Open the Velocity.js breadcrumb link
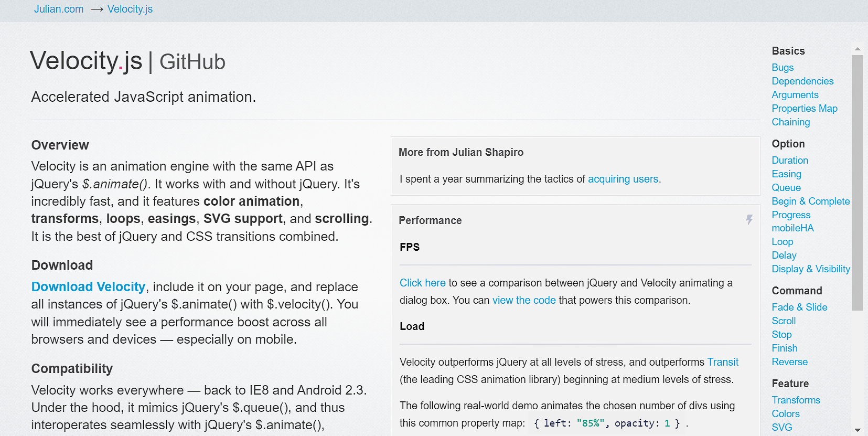The width and height of the screenshot is (868, 436). pyautogui.click(x=130, y=9)
